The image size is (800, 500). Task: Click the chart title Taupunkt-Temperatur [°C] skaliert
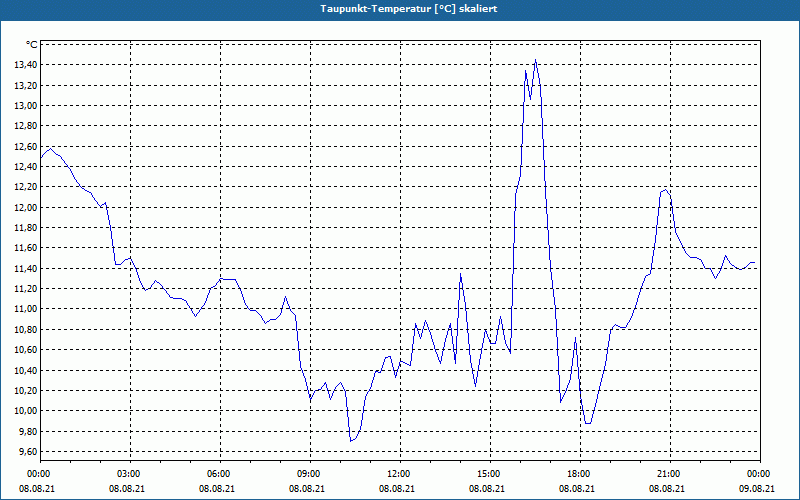pyautogui.click(x=409, y=9)
